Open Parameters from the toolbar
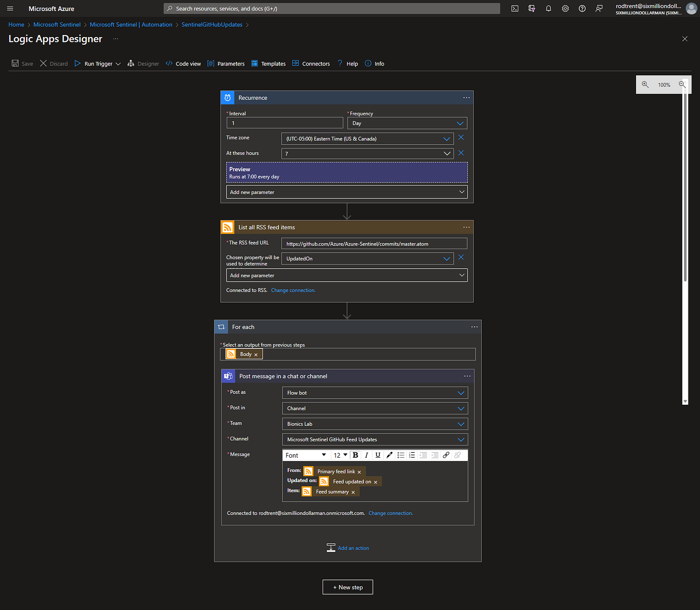This screenshot has width=700, height=610. (x=226, y=63)
